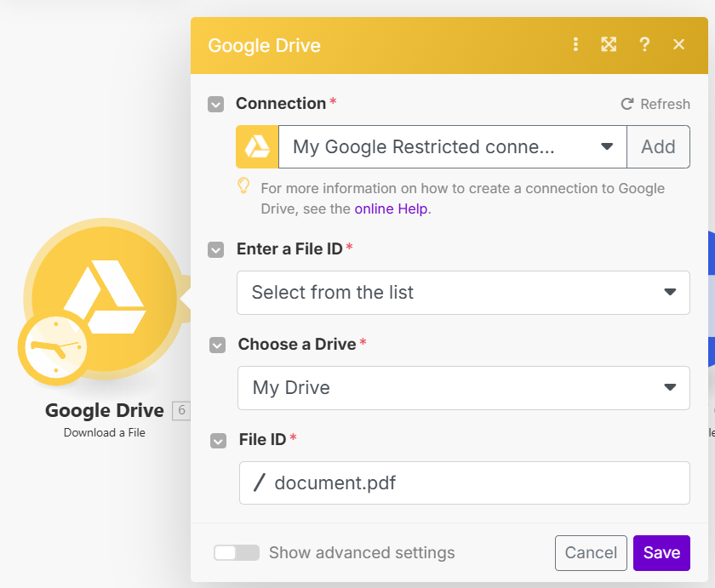Click the File ID field with document.pdf
The height and width of the screenshot is (588, 715).
pyautogui.click(x=464, y=482)
